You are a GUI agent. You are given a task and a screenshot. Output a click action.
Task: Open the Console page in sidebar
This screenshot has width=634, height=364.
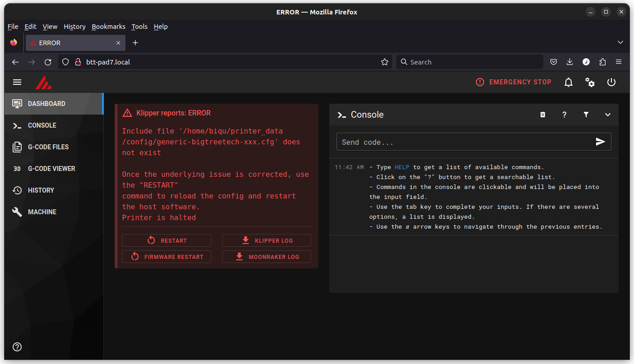click(54, 125)
